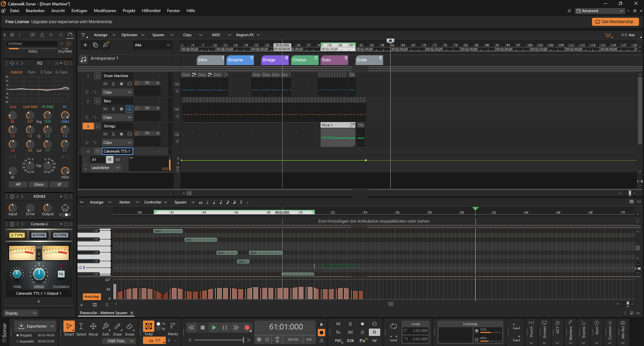Open the Lautstärke automation parameter dropdown
The image size is (644, 346).
pos(106,168)
